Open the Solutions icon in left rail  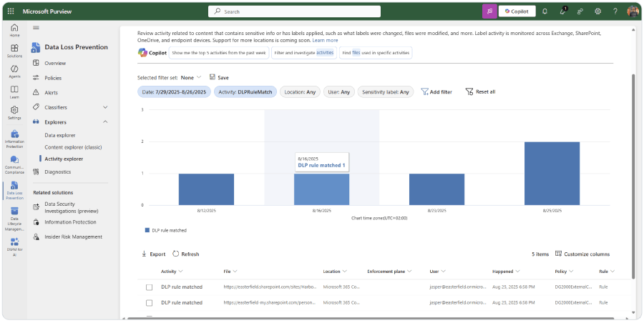coord(14,51)
